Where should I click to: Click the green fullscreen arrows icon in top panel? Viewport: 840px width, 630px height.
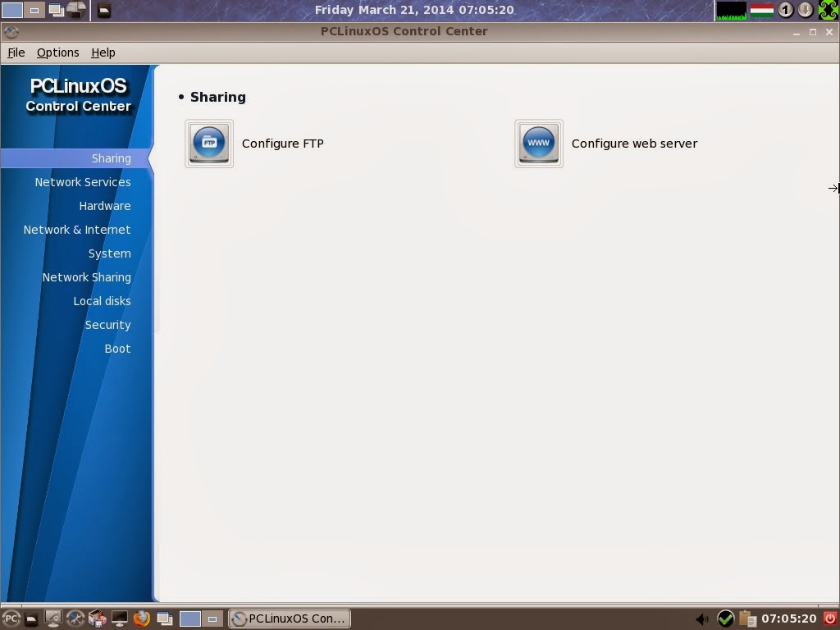pos(829,10)
